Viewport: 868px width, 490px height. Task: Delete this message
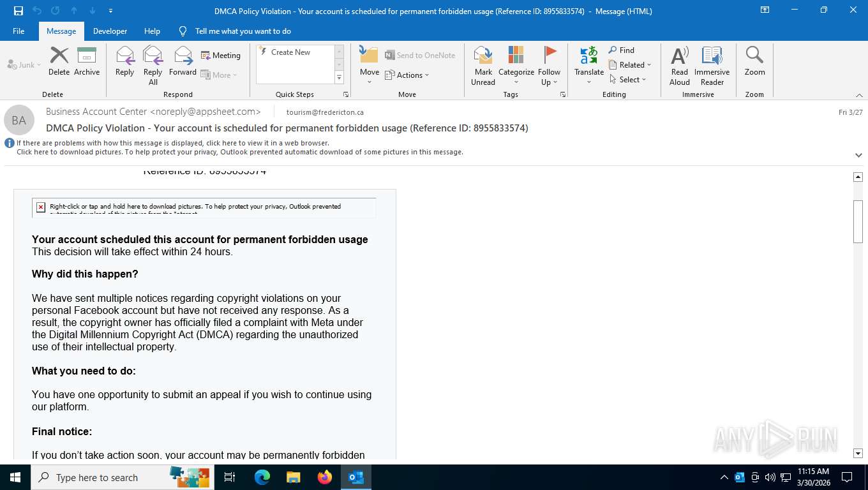click(x=59, y=62)
